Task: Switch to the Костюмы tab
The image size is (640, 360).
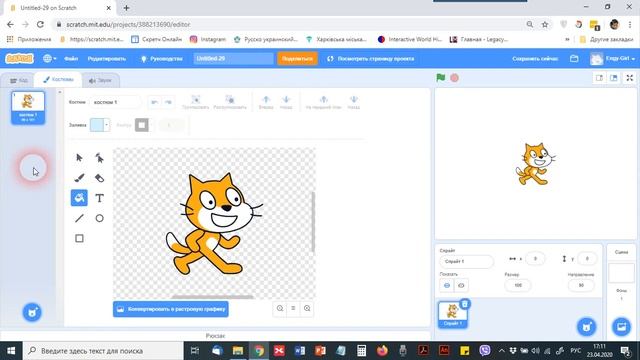Action: point(58,80)
